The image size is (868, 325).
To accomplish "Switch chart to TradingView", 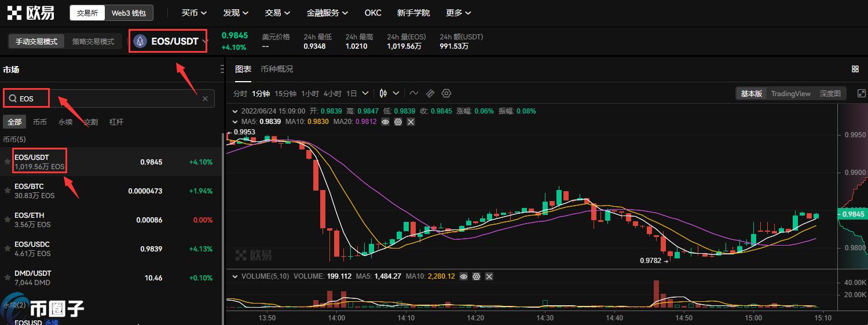I will (x=790, y=93).
